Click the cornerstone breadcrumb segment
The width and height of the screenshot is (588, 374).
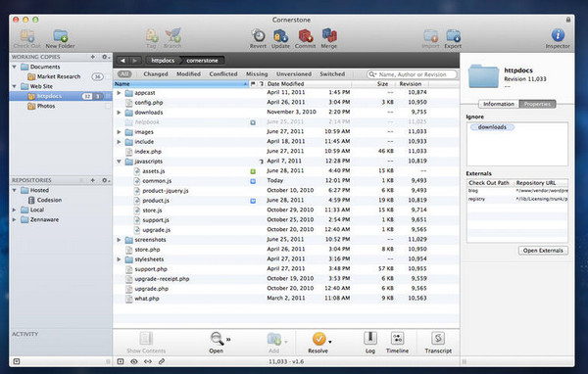click(x=202, y=61)
